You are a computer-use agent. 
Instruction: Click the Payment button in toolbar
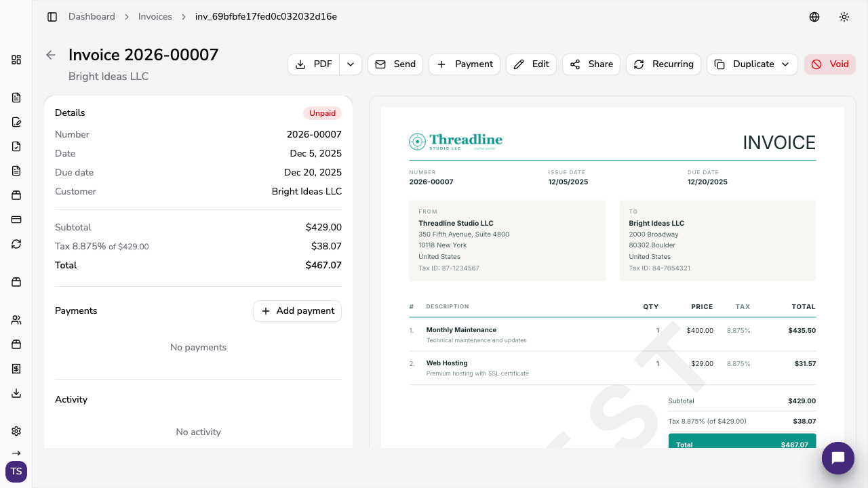point(465,64)
